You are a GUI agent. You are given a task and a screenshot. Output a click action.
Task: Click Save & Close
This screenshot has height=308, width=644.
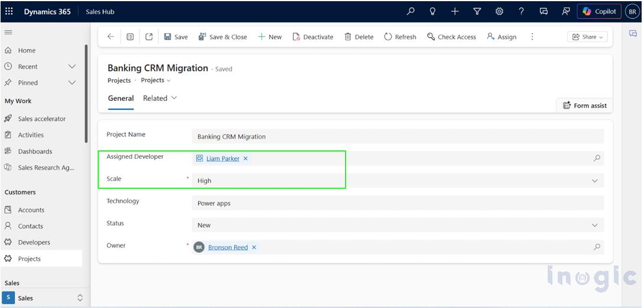(223, 37)
